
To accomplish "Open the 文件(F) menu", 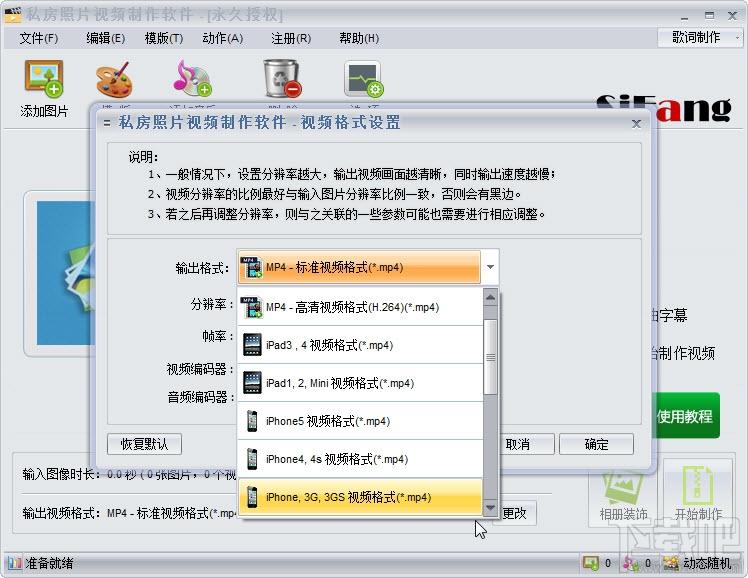I will pos(39,38).
